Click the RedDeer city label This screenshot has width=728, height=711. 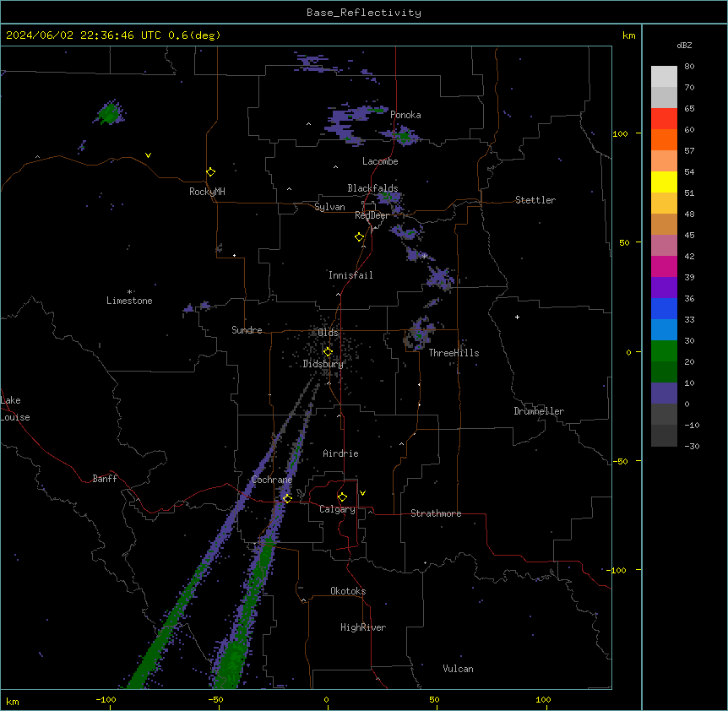[372, 215]
